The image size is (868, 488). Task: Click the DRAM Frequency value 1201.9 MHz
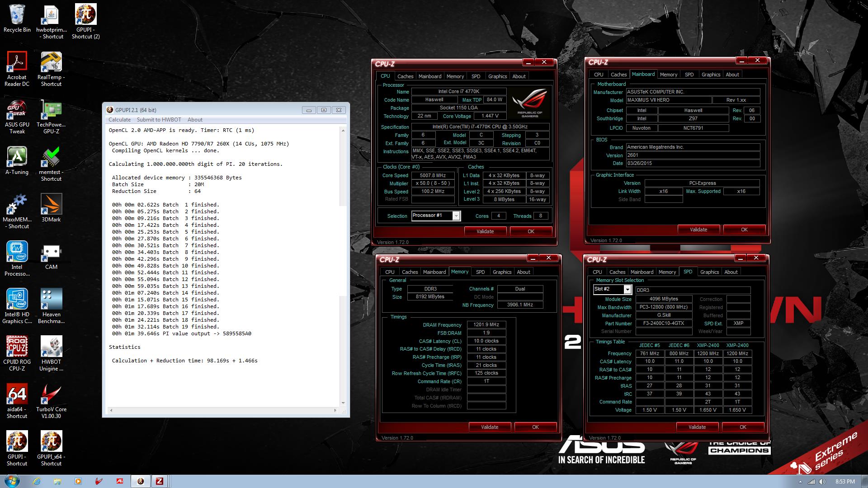pos(486,325)
